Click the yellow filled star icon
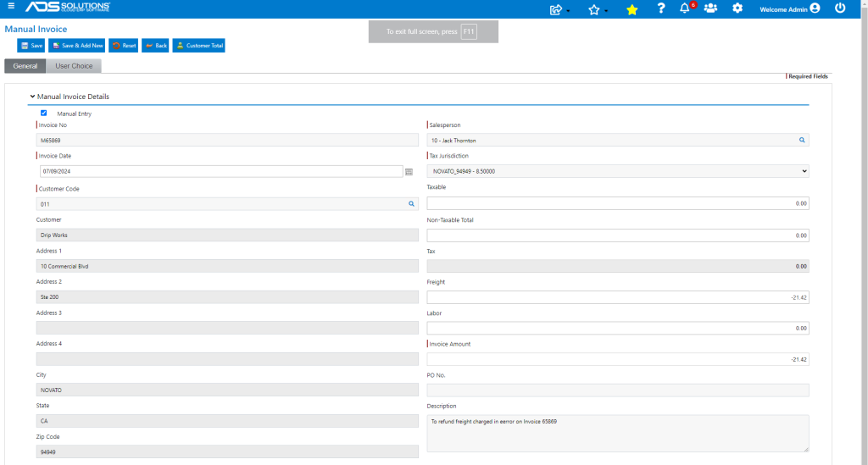The width and height of the screenshot is (868, 465). click(632, 9)
